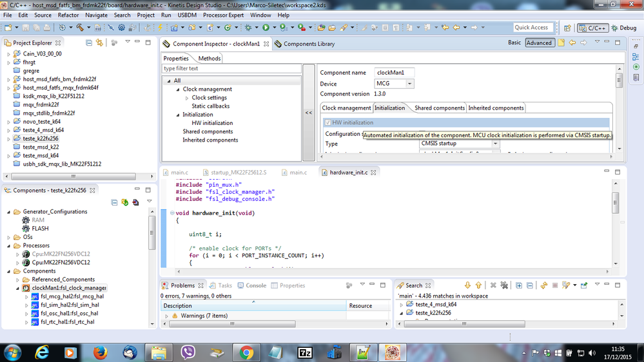The image size is (644, 362).
Task: Expand host_msd_fatfs_bm_frdmk22f project
Action: (8, 79)
